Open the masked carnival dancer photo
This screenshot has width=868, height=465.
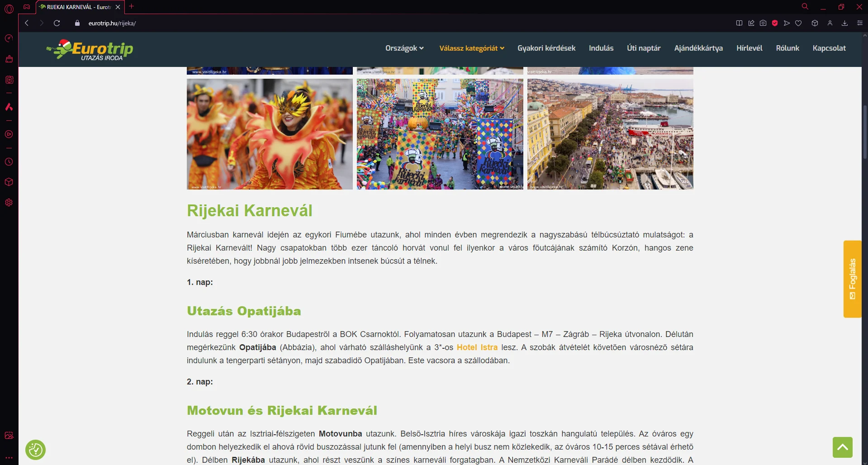270,134
